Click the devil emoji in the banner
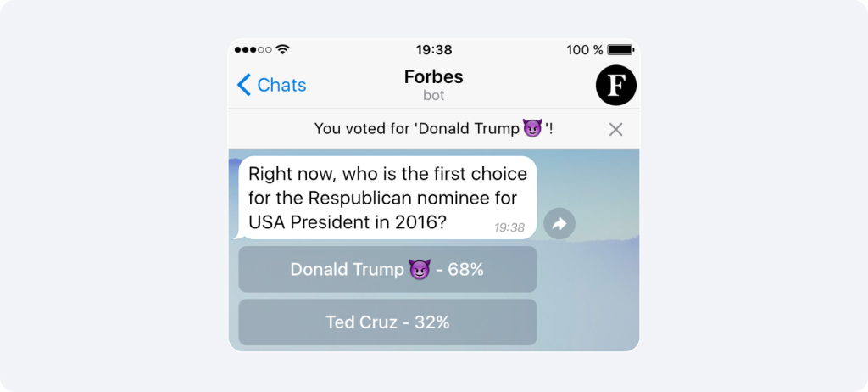 tap(532, 129)
